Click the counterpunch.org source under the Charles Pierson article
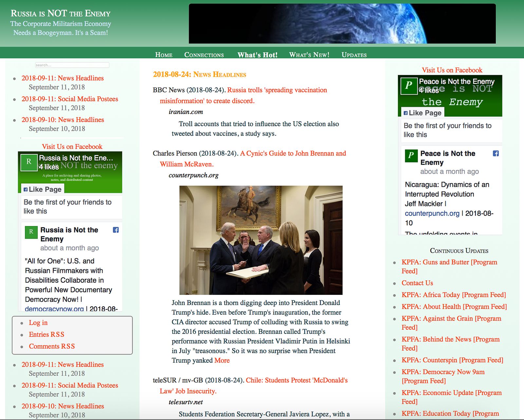Image resolution: width=524 pixels, height=420 pixels. pyautogui.click(x=194, y=175)
